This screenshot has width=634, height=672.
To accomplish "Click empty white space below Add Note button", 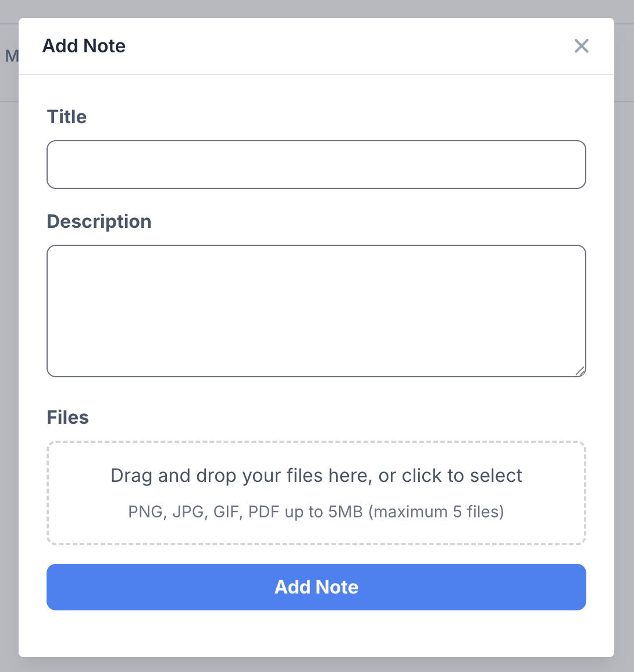I will click(x=316, y=634).
